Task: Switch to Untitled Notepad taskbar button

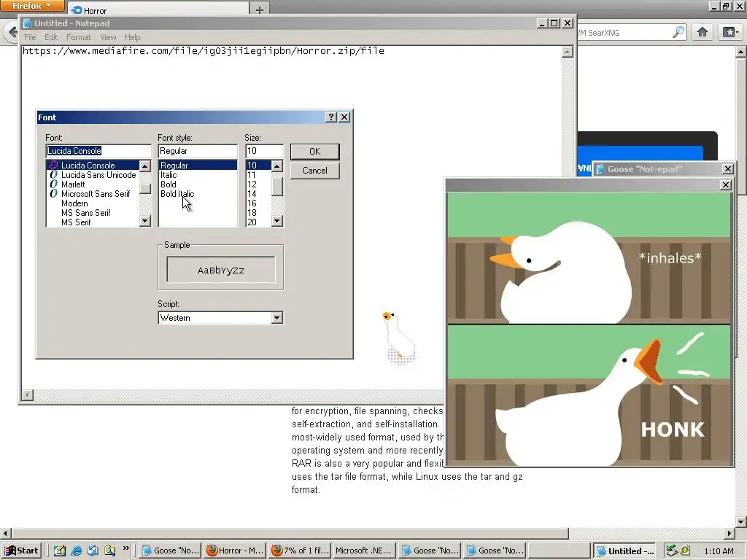Action: pyautogui.click(x=624, y=551)
